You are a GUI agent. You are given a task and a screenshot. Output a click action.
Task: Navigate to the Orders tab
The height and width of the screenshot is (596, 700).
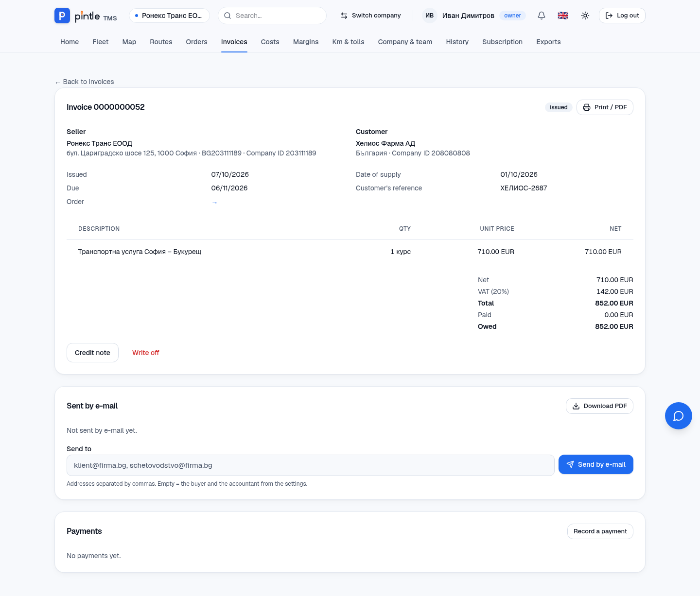[196, 42]
